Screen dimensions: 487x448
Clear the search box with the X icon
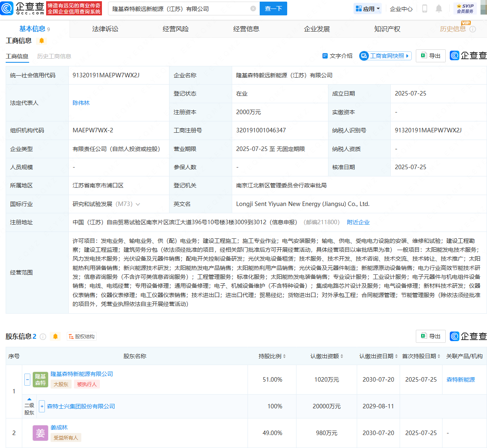coord(253,8)
